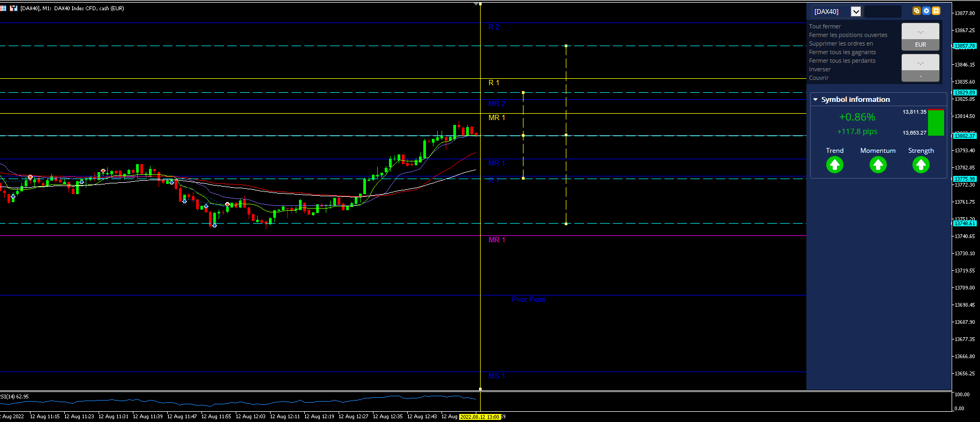Click the depth of market icon near chart title
This screenshot has width=980, height=422.
point(3,8)
